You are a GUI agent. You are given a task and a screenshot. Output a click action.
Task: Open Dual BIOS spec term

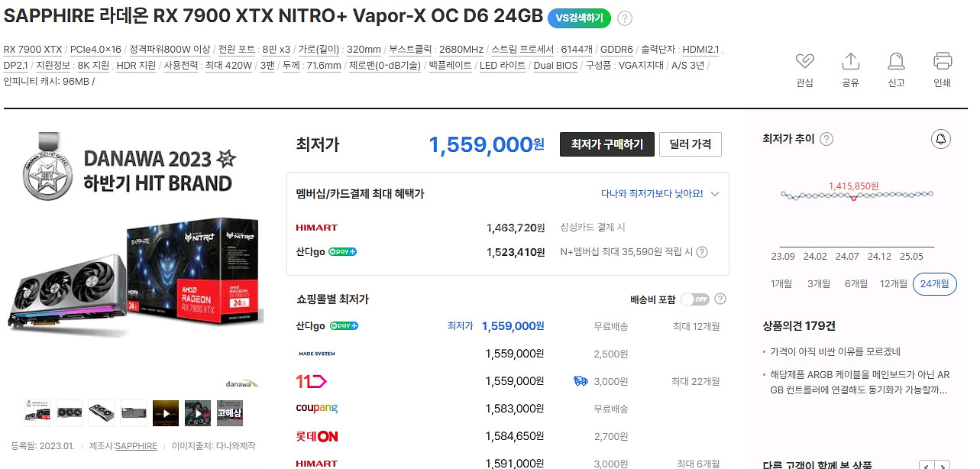555,66
